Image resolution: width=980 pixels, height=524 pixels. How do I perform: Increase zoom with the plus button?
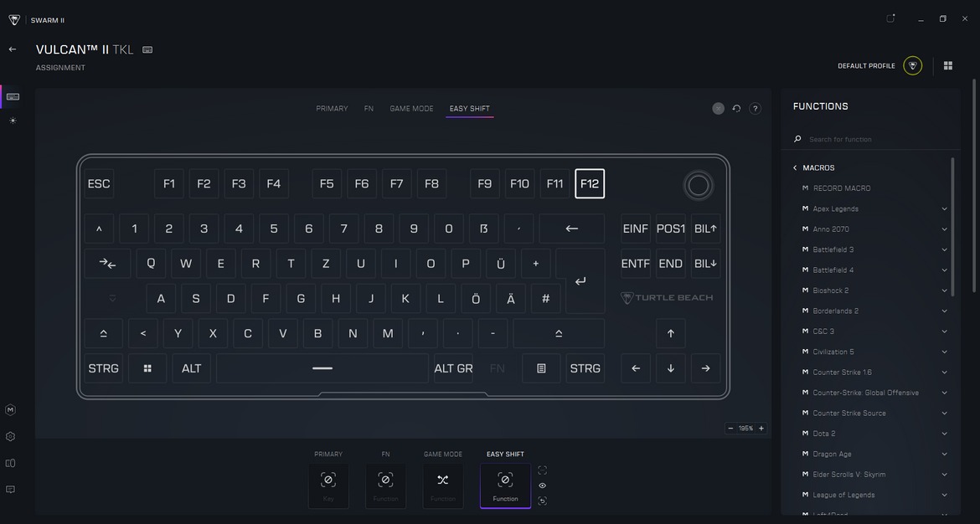(x=761, y=429)
